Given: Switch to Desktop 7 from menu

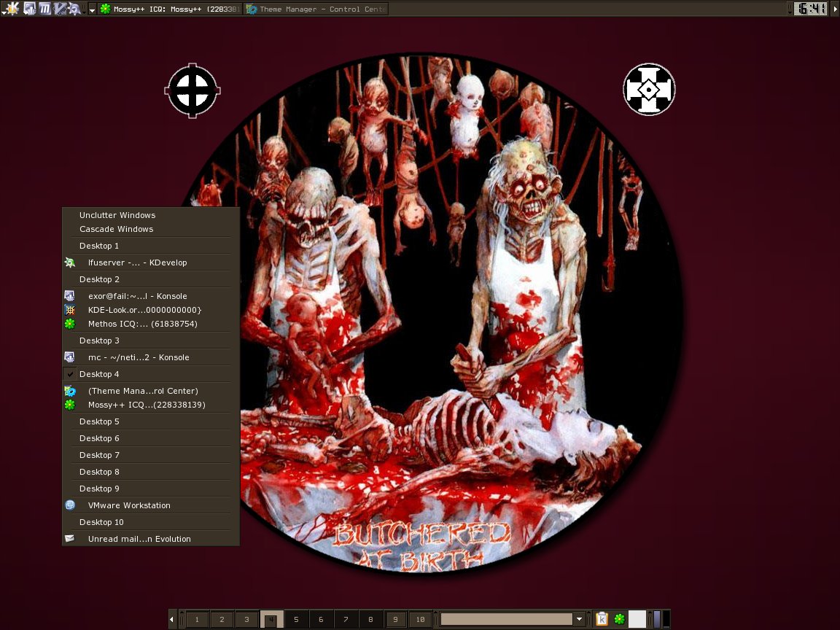Looking at the screenshot, I should pos(150,455).
